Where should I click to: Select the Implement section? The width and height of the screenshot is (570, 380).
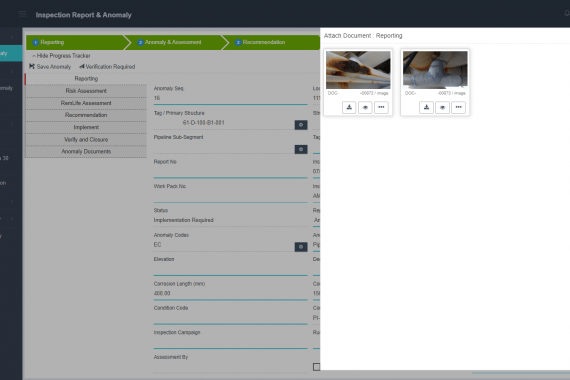[86, 127]
